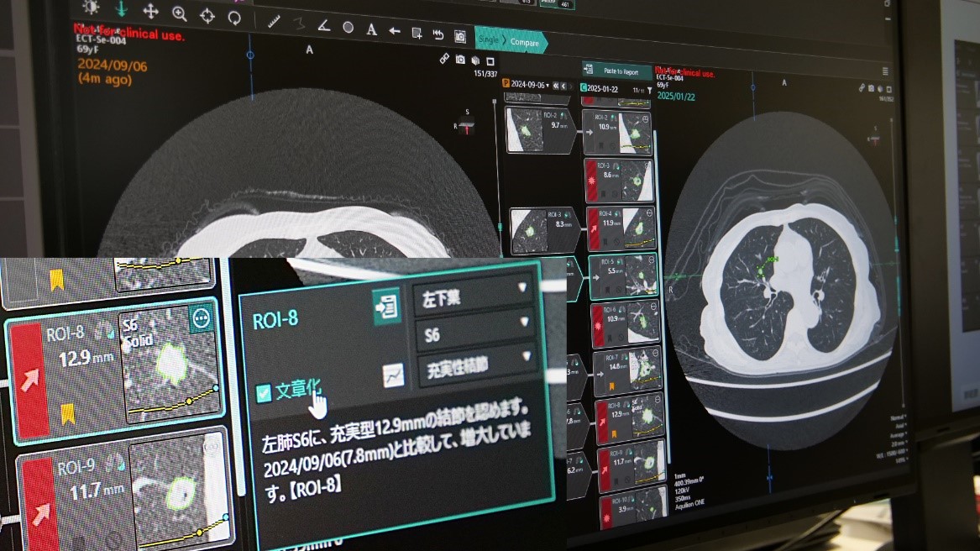Image resolution: width=980 pixels, height=551 pixels.
Task: Open the 2024-09-06 prior study selector
Action: pos(529,85)
